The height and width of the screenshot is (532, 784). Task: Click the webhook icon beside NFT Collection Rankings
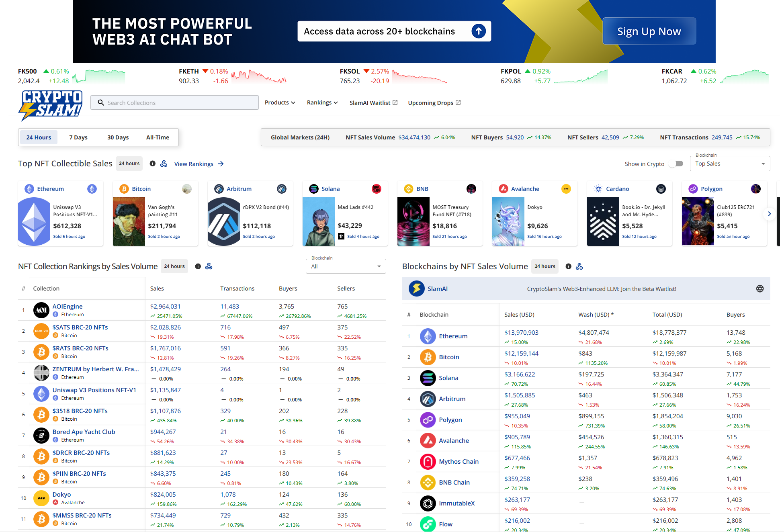(x=209, y=266)
